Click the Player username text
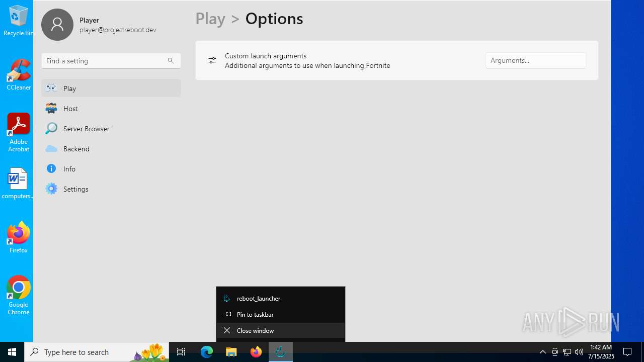The width and height of the screenshot is (644, 362). pos(89,20)
